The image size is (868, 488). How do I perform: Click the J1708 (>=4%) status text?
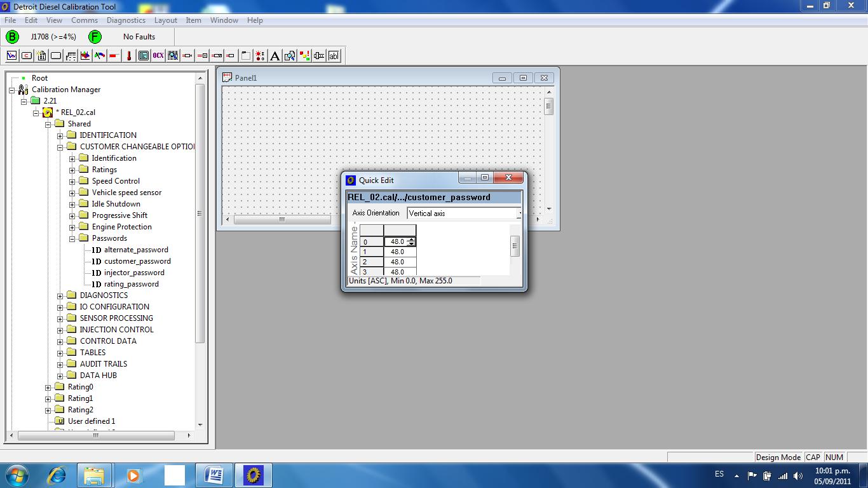point(53,37)
